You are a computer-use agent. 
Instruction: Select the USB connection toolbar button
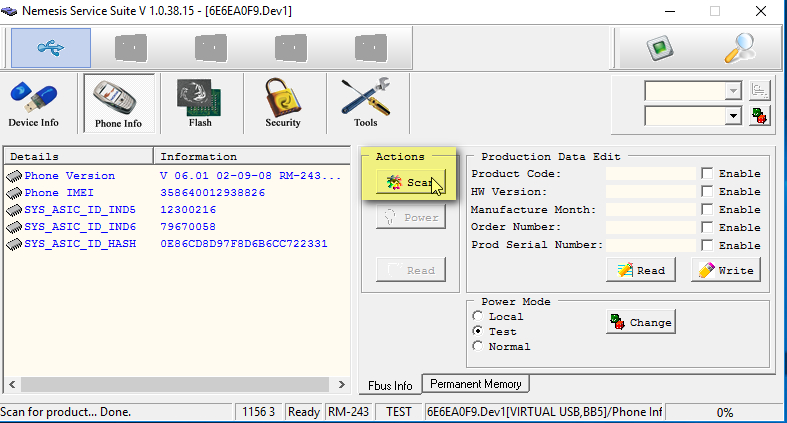pyautogui.click(x=51, y=48)
